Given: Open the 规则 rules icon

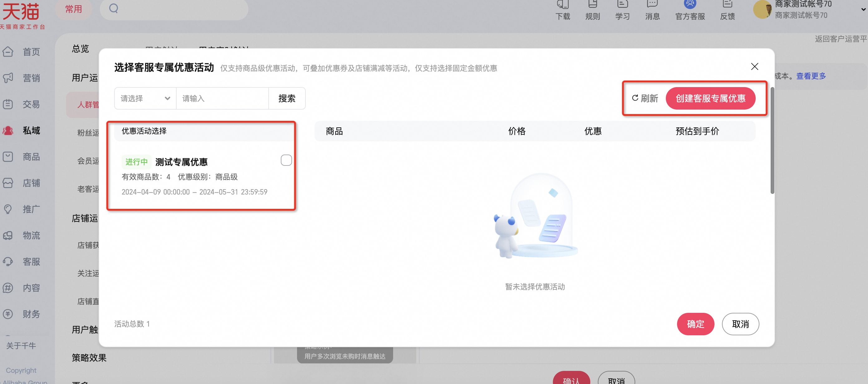Looking at the screenshot, I should tap(593, 4).
